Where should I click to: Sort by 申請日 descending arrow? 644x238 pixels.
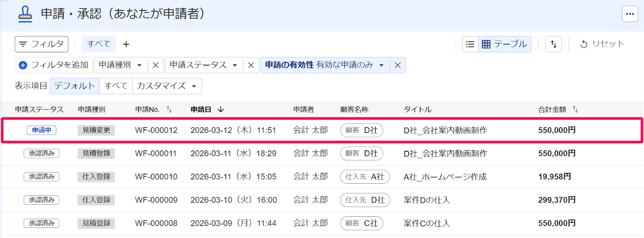[221, 109]
